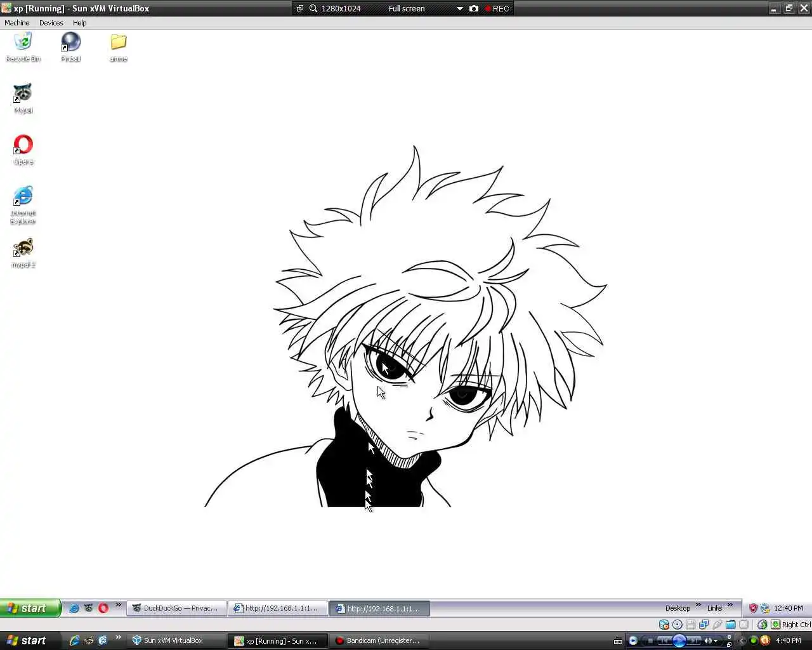Open the Help menu
812x650 pixels.
point(79,23)
